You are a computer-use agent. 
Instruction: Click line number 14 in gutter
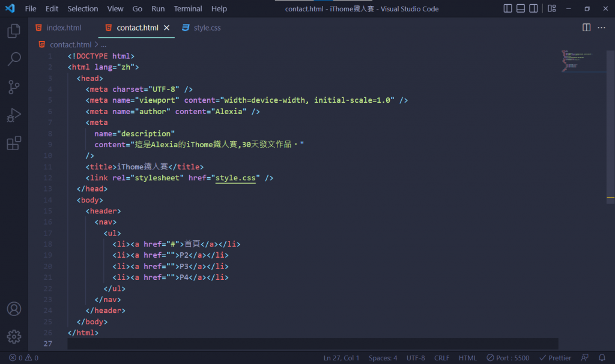(47, 200)
